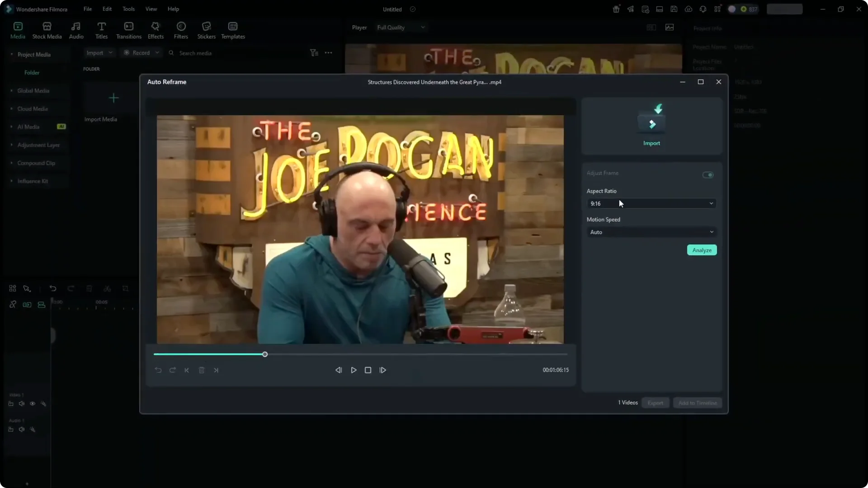Open the Transitions panel

click(128, 30)
